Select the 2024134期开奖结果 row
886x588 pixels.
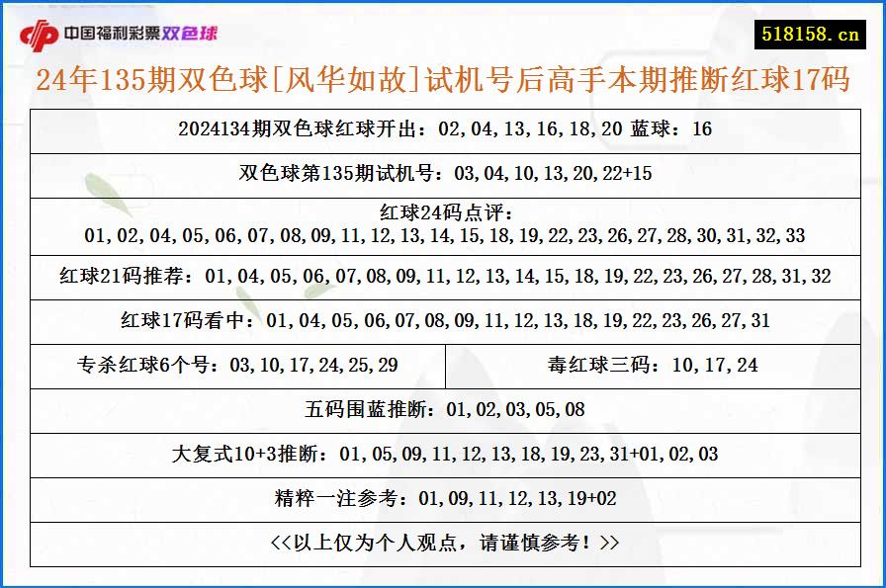click(443, 128)
